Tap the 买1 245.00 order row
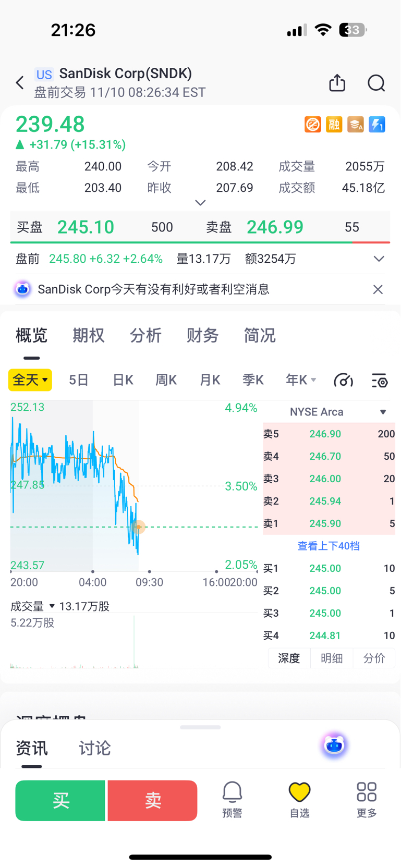Viewport: 401px width, 868px height. [x=329, y=568]
